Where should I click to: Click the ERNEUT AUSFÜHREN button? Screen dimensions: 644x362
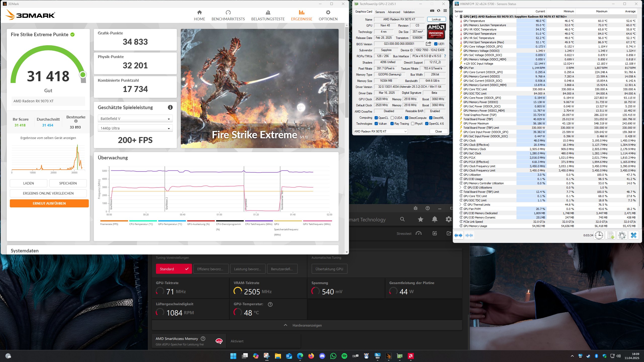pos(49,203)
